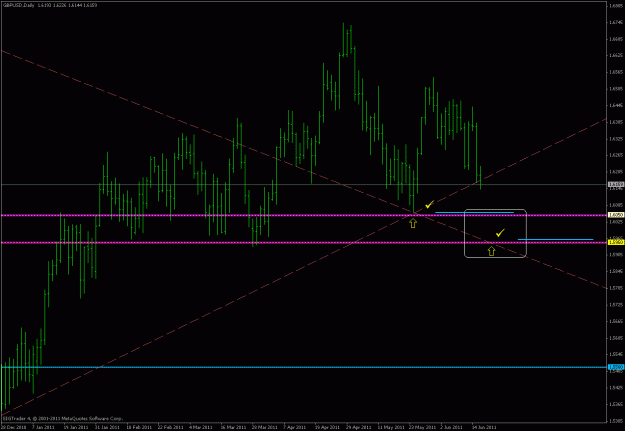Image resolution: width=625 pixels, height=431 pixels.
Task: Select the upper magenta horizontal line
Action: coord(303,215)
